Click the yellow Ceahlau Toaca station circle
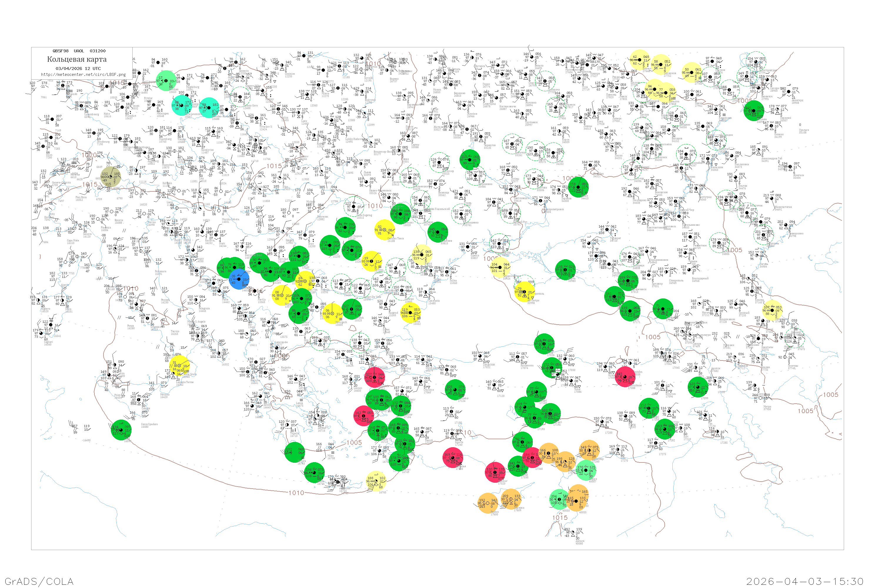 (384, 230)
